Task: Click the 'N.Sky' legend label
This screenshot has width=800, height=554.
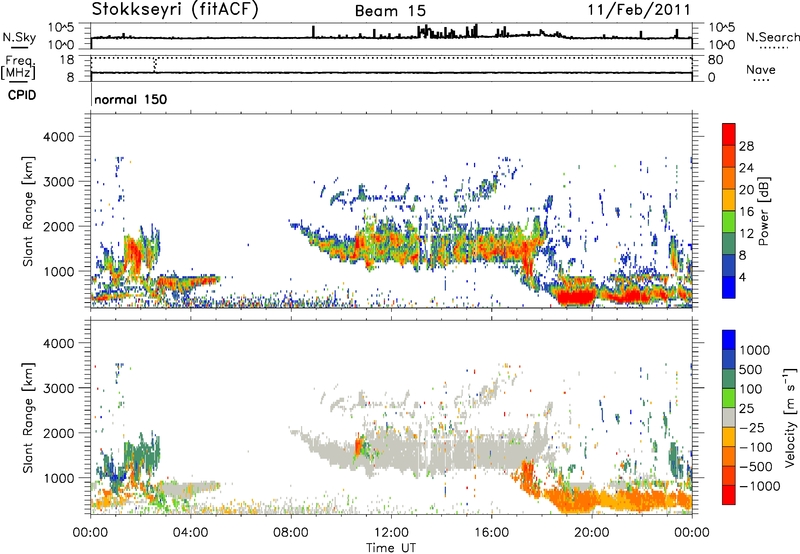Action: pos(19,37)
